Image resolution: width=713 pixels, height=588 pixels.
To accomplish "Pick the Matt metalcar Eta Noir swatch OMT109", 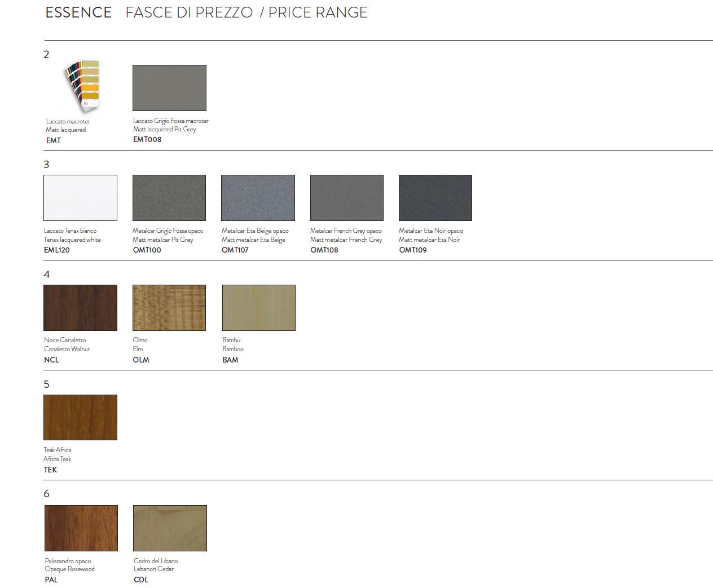I will click(x=435, y=198).
